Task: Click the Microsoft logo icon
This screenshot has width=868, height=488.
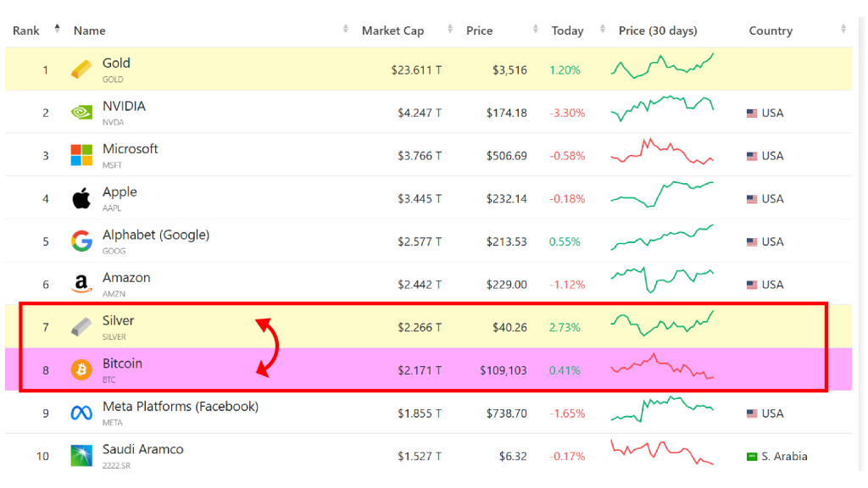Action: pos(81,156)
